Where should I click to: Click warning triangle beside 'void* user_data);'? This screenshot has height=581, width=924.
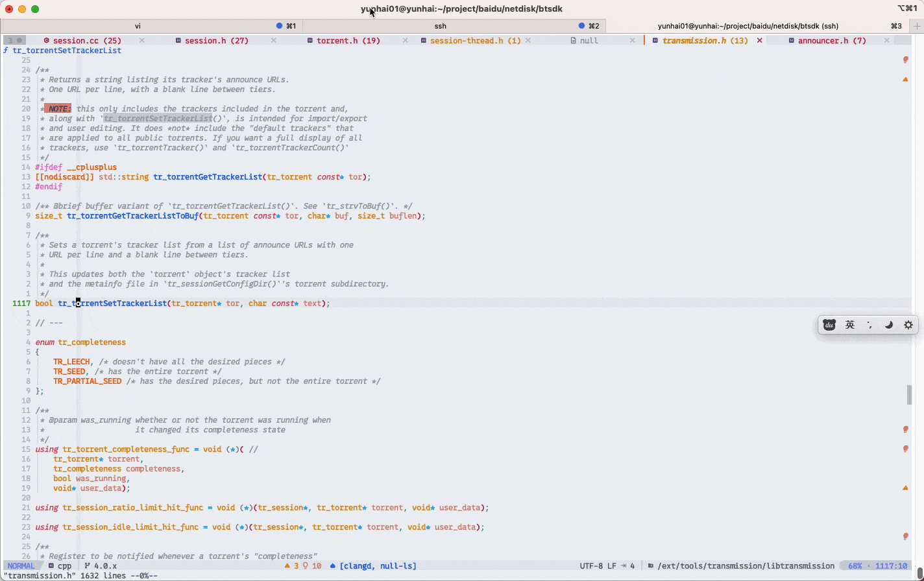[x=906, y=488]
